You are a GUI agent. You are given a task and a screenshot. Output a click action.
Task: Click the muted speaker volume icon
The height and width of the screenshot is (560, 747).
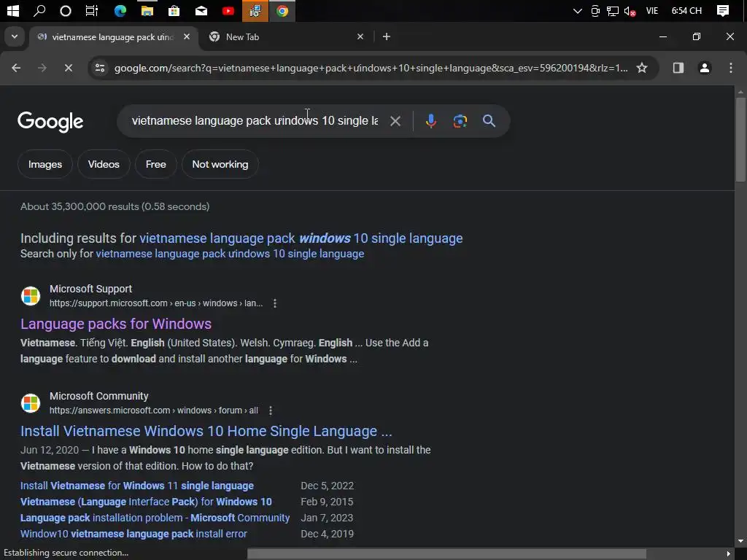click(x=630, y=11)
